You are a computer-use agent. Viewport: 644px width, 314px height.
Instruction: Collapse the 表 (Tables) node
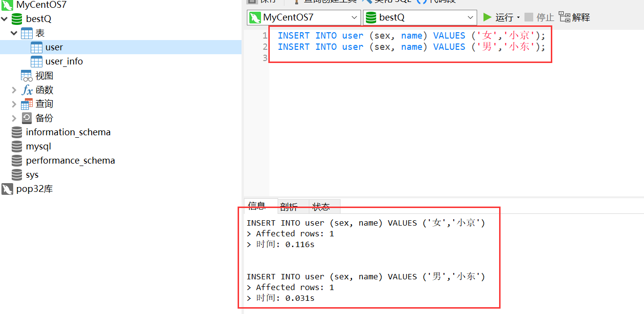click(x=14, y=33)
